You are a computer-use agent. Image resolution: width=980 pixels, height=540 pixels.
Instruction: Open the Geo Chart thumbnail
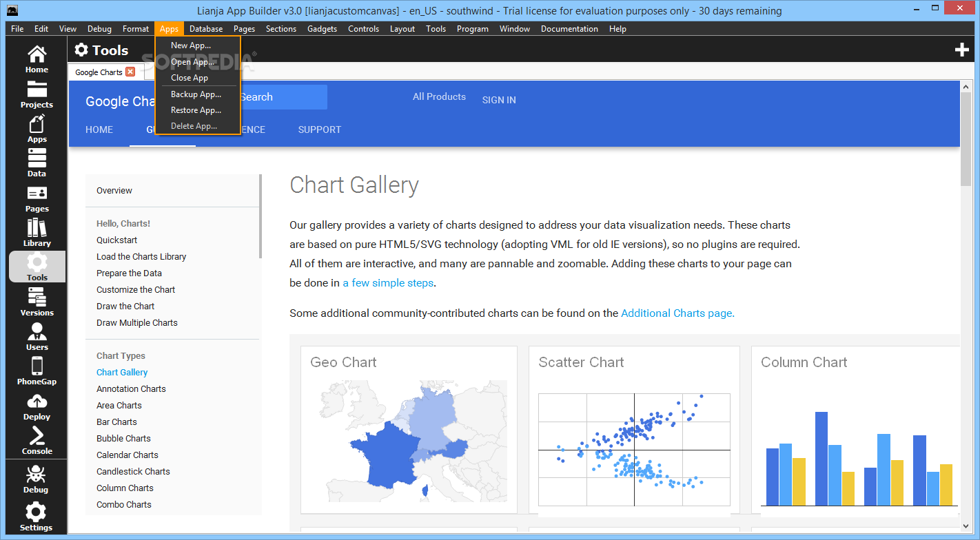tap(409, 430)
